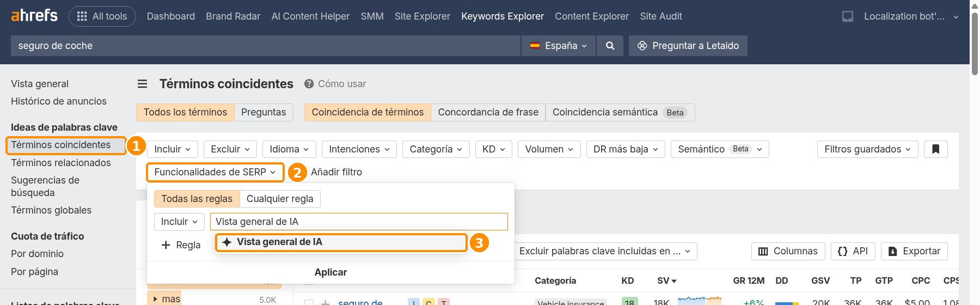Select Términos coincidentes in sidebar
980x305 pixels.
[61, 145]
